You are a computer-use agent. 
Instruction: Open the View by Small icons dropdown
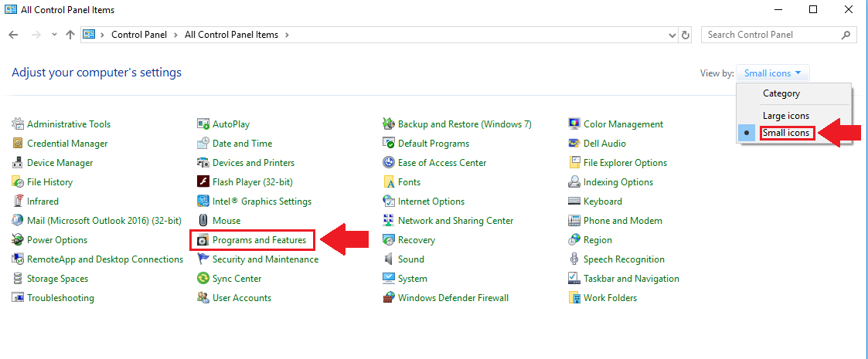[772, 73]
